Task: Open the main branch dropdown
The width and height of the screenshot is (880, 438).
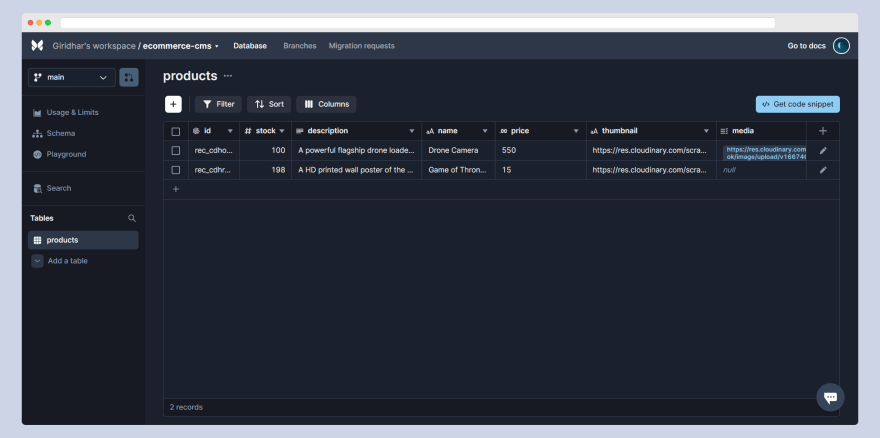Action: pyautogui.click(x=72, y=77)
